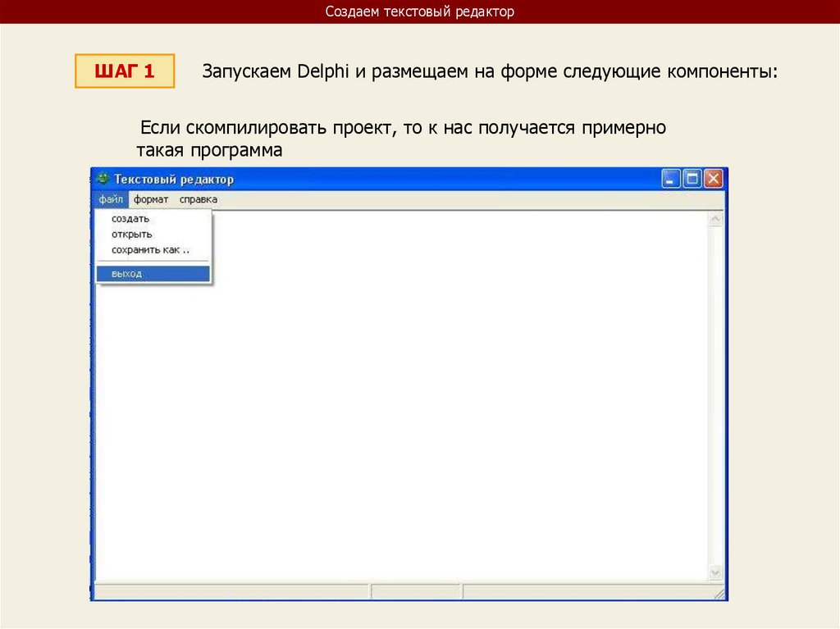Click the window resize grip icon
The width and height of the screenshot is (840, 629).
click(x=719, y=593)
